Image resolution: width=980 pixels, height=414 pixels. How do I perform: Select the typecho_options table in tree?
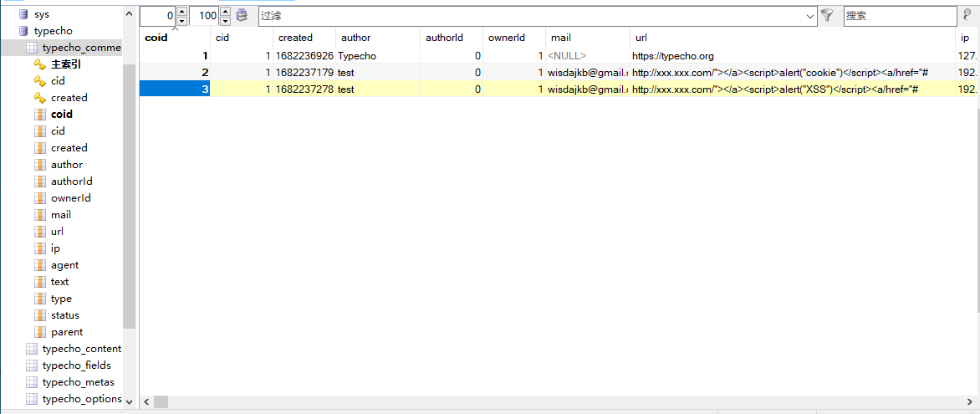tap(82, 399)
